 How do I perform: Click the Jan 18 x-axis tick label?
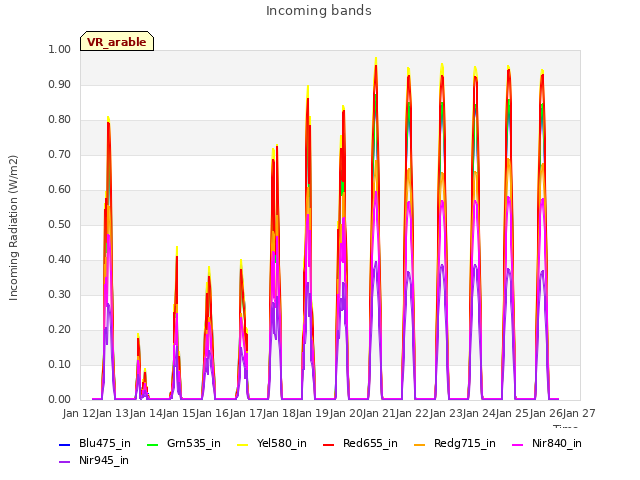tap(279, 413)
